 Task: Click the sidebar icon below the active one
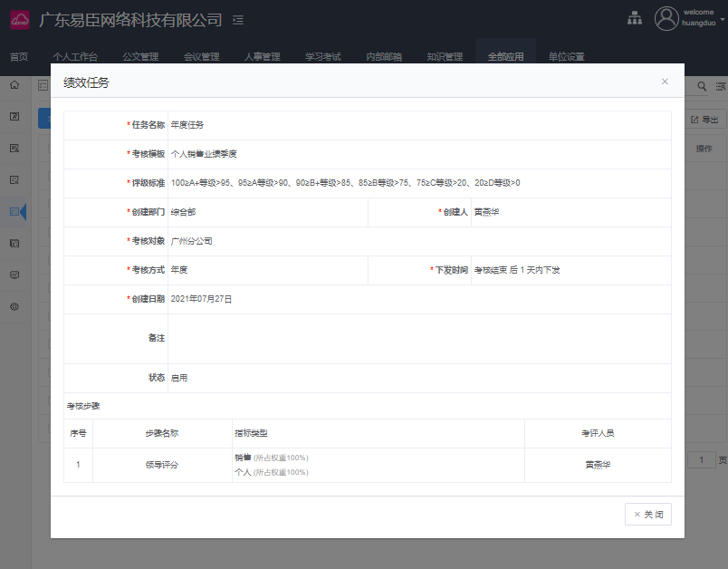(14, 243)
